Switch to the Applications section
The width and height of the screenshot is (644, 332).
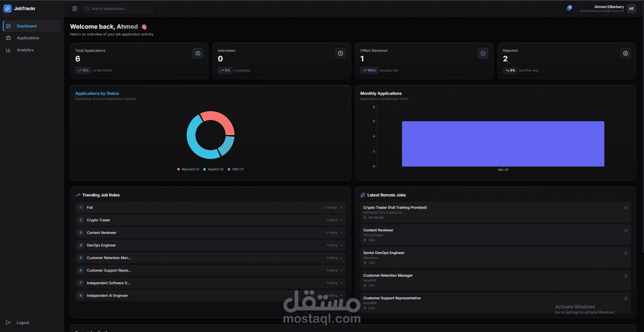pyautogui.click(x=28, y=38)
